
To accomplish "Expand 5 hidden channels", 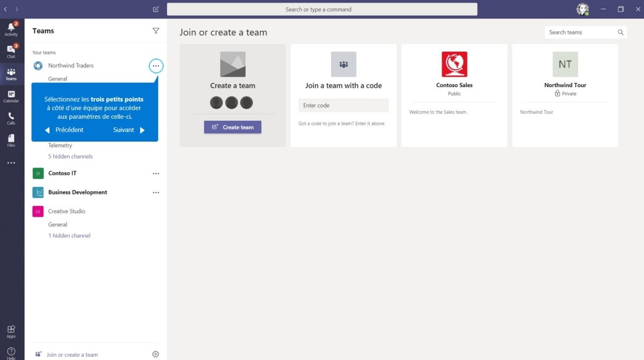I will click(70, 156).
